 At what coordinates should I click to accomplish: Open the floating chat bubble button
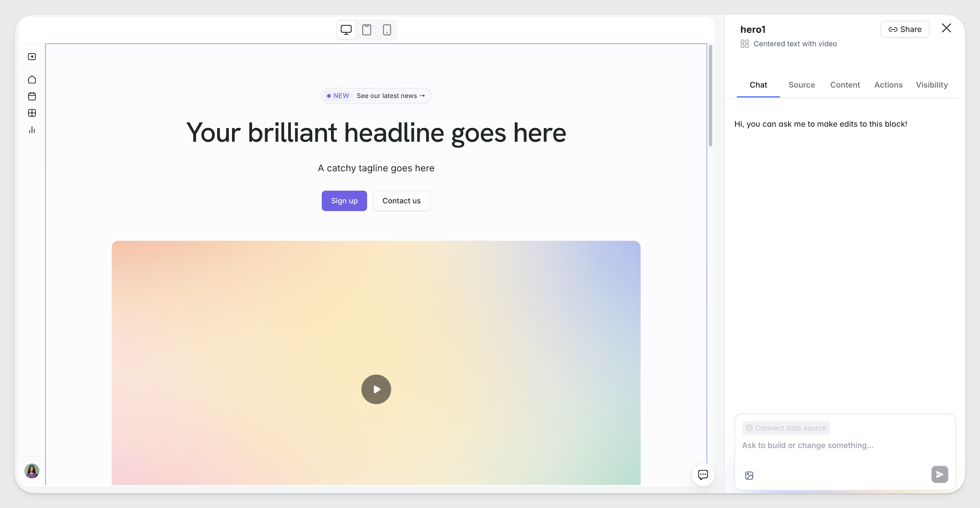tap(703, 475)
